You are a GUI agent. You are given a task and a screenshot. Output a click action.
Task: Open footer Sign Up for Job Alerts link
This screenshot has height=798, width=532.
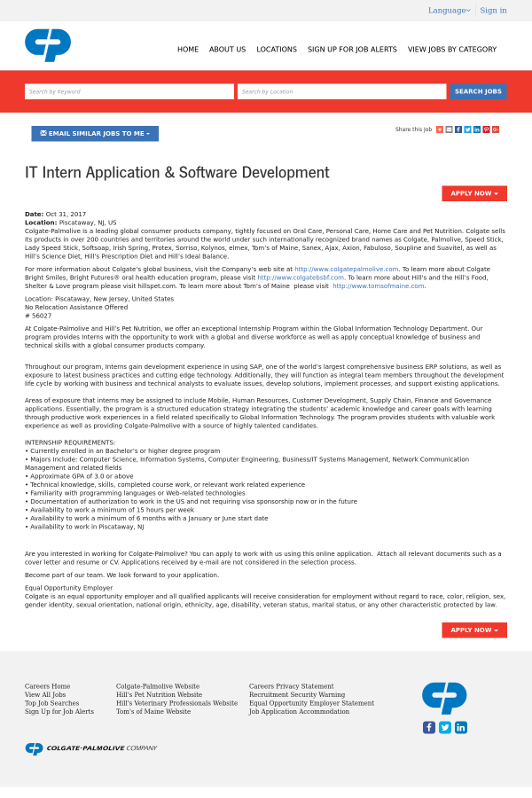[59, 711]
